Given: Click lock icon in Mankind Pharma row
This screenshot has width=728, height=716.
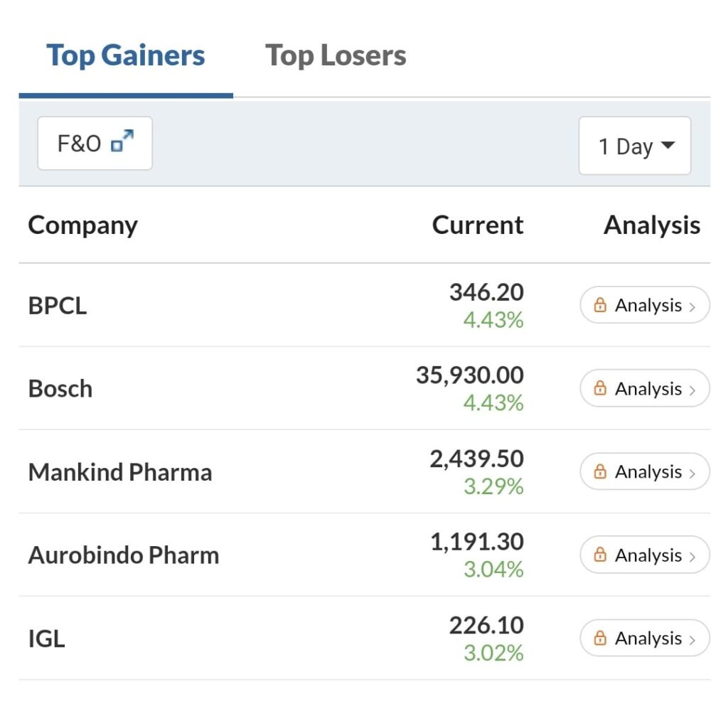Looking at the screenshot, I should (x=600, y=471).
